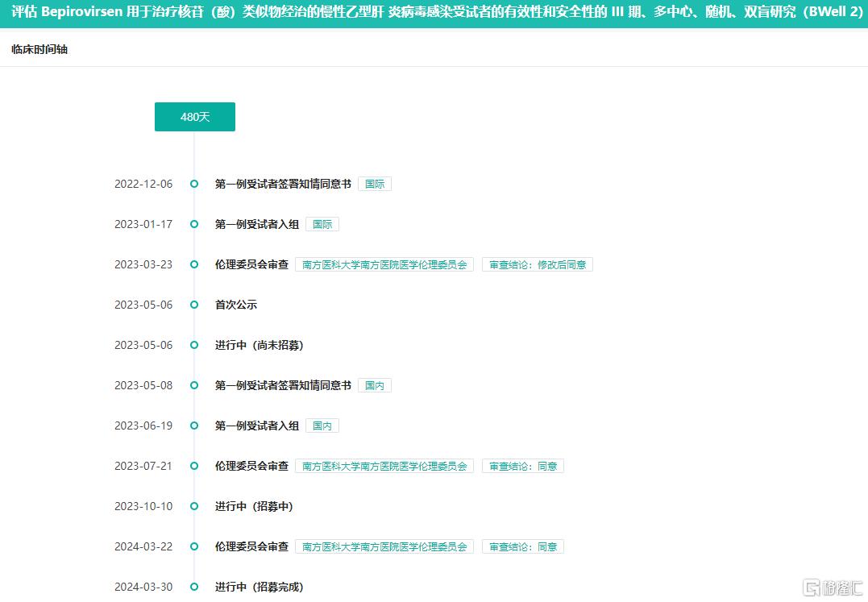Click timeline marker for 2024-03-22
The image size is (868, 602).
194,546
